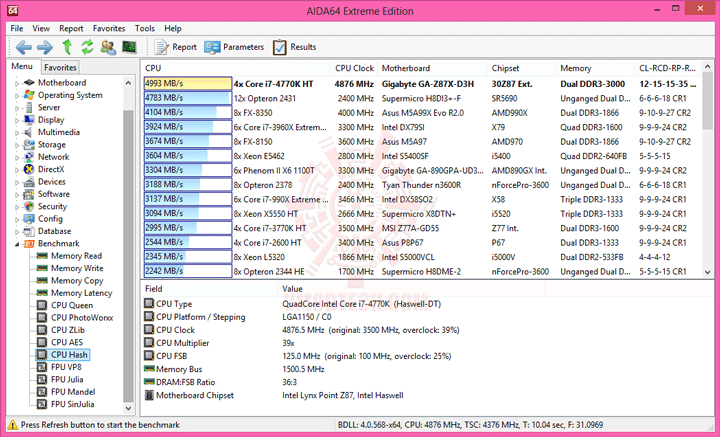Select the FPU Mandel benchmark
720x437 pixels.
(x=73, y=392)
